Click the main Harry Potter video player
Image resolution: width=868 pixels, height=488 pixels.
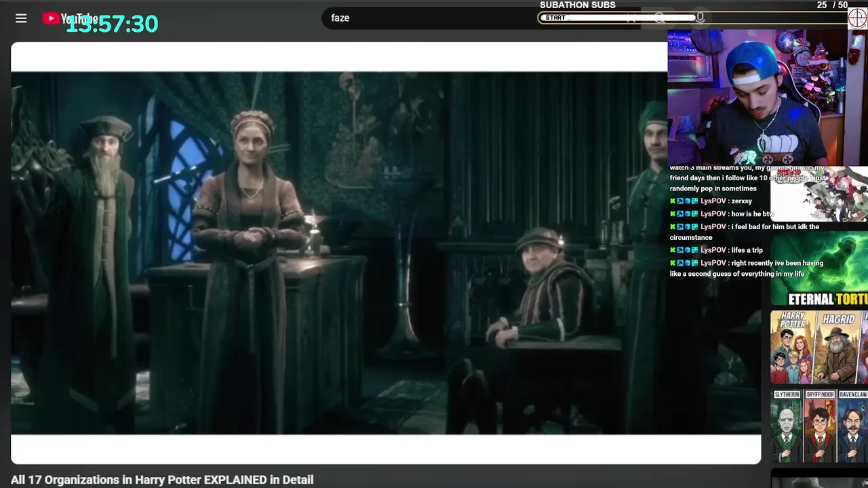point(386,253)
